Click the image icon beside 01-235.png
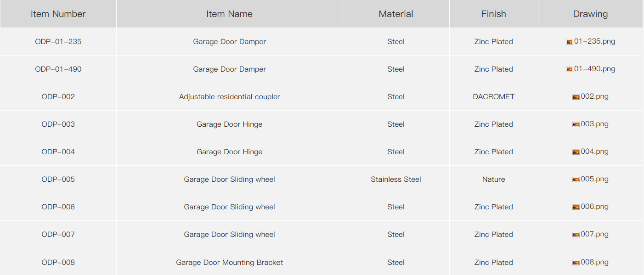 coord(570,42)
